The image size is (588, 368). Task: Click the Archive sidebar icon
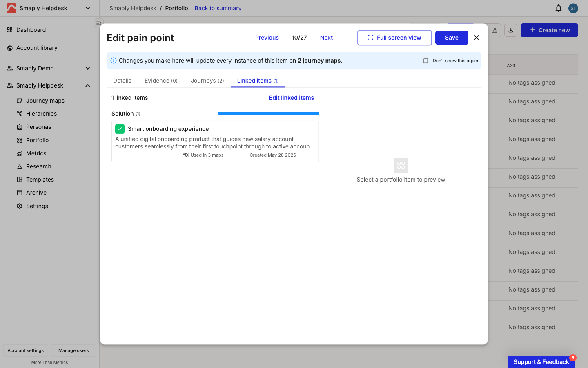pos(20,193)
